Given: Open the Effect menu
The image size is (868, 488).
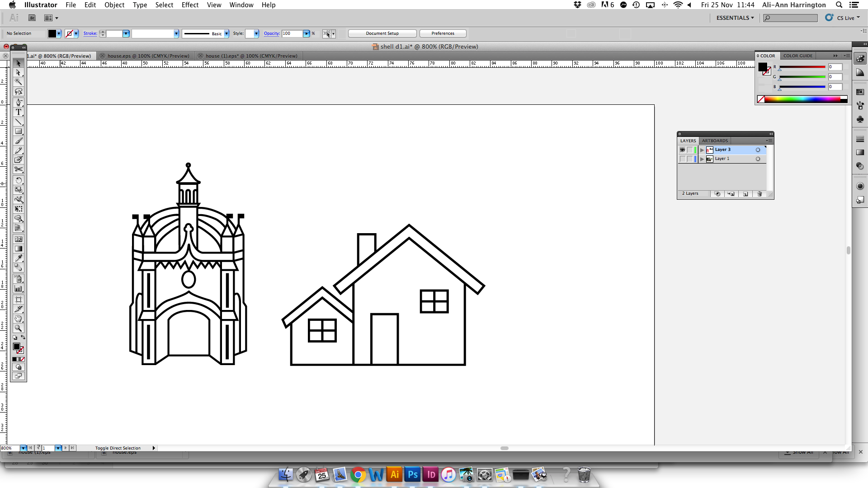Looking at the screenshot, I should 190,5.
